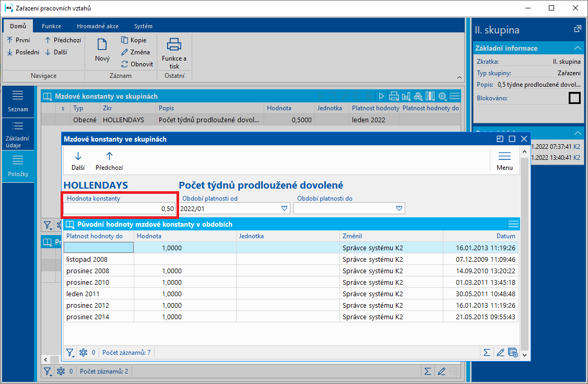Open Funkce a tisk printer icon
This screenshot has height=384, width=588.
click(174, 45)
